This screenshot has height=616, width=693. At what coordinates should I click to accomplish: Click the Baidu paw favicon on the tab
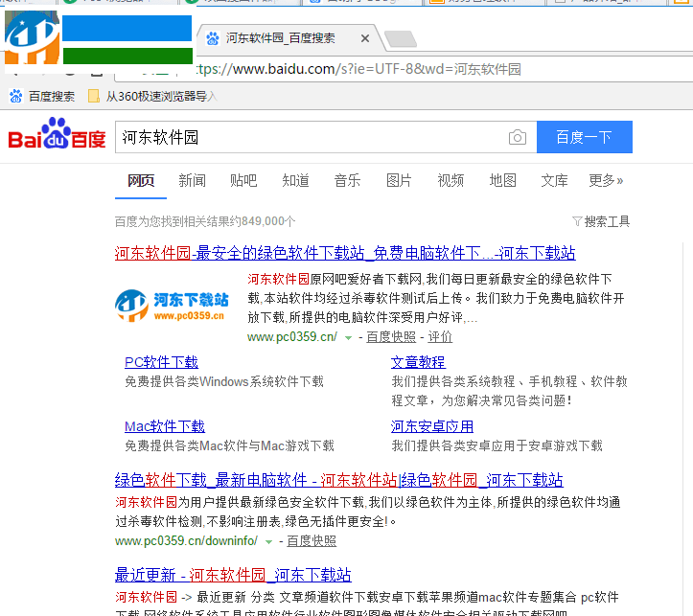tap(213, 38)
